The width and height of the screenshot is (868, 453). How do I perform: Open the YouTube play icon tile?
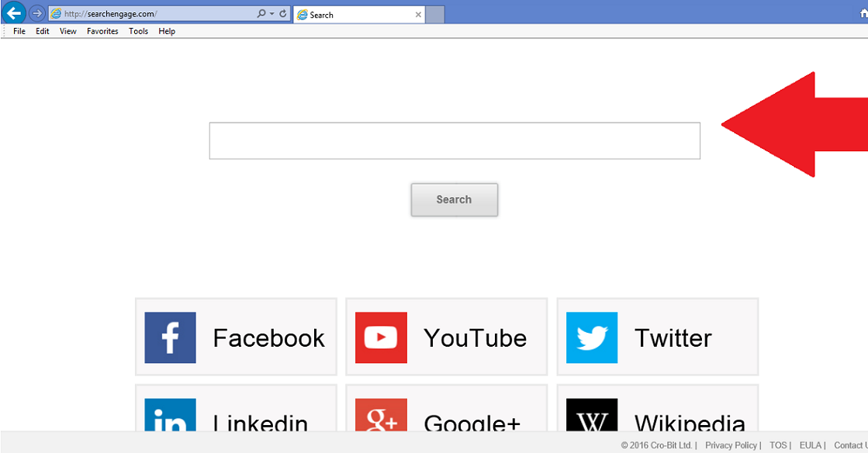(x=381, y=337)
